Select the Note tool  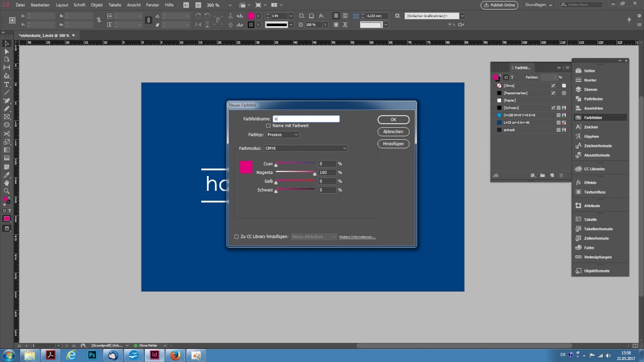(x=7, y=166)
